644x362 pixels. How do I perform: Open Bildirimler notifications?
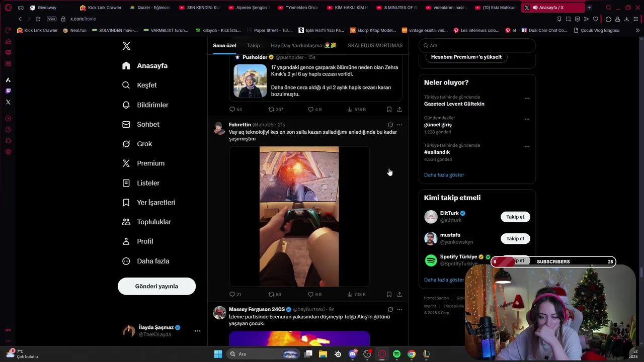pyautogui.click(x=145, y=105)
